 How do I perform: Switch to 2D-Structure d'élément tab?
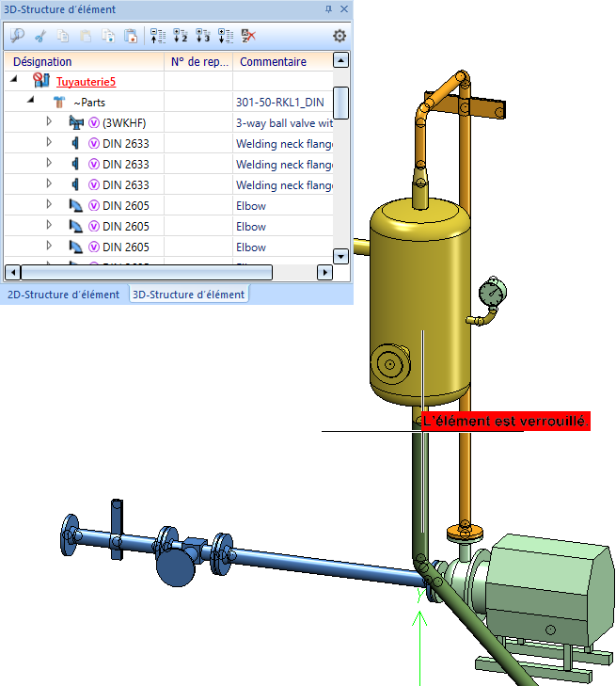63,295
